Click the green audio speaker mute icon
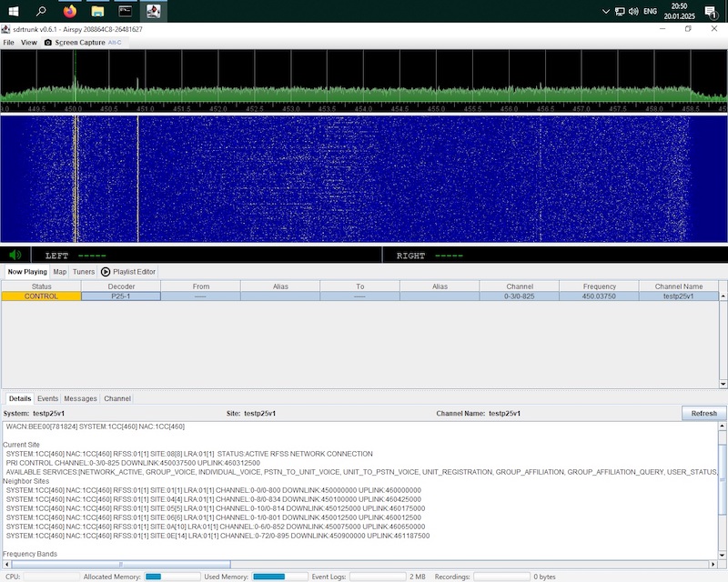The height and width of the screenshot is (582, 728). [15, 256]
